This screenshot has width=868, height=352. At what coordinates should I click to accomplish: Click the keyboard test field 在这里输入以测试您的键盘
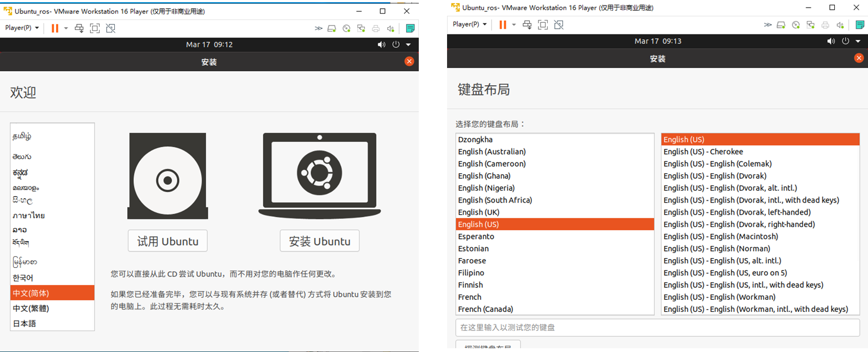658,328
